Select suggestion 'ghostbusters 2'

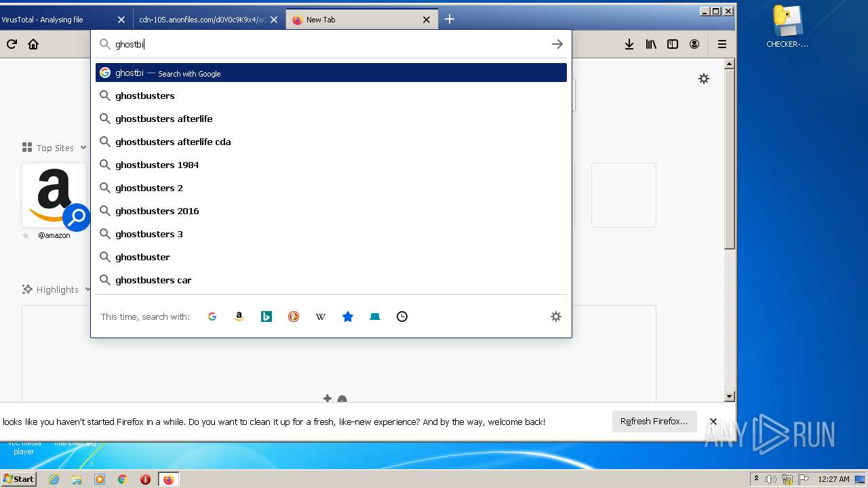[x=331, y=188]
